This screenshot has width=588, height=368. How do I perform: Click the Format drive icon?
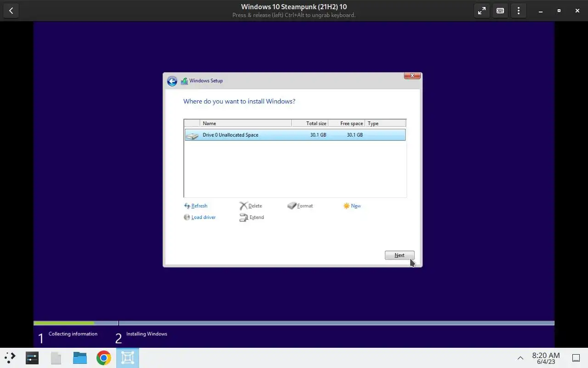click(x=292, y=206)
